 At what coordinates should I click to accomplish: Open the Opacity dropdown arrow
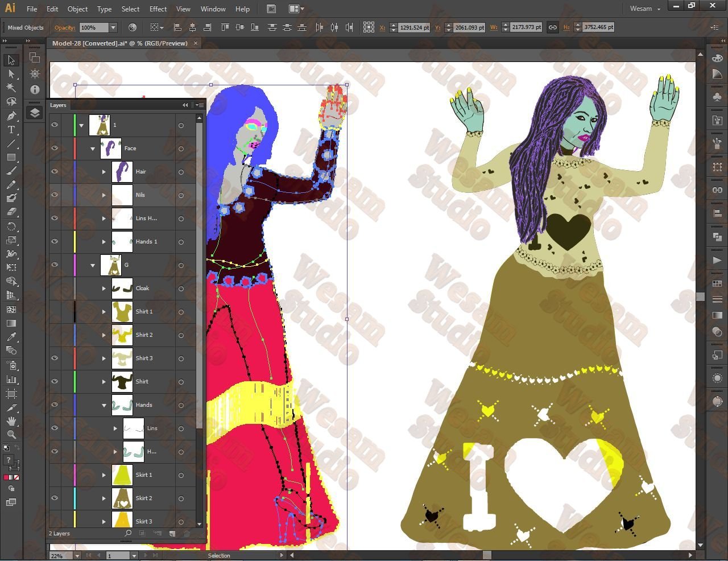pos(113,27)
